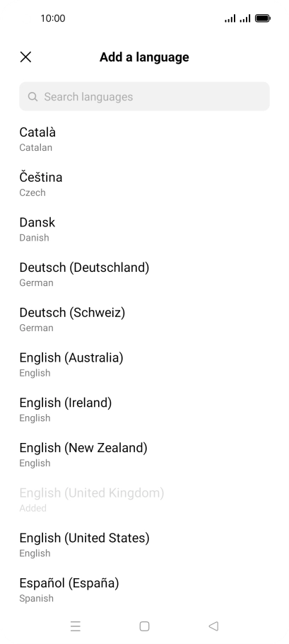Tap the back navigation triangle icon
This screenshot has height=644, width=289.
click(x=213, y=626)
